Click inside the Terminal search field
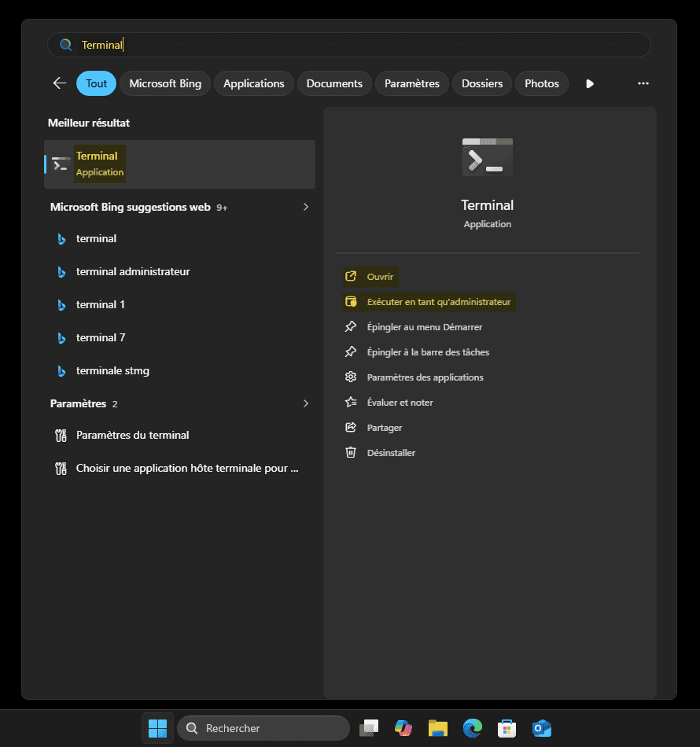This screenshot has width=700, height=747. (x=349, y=45)
